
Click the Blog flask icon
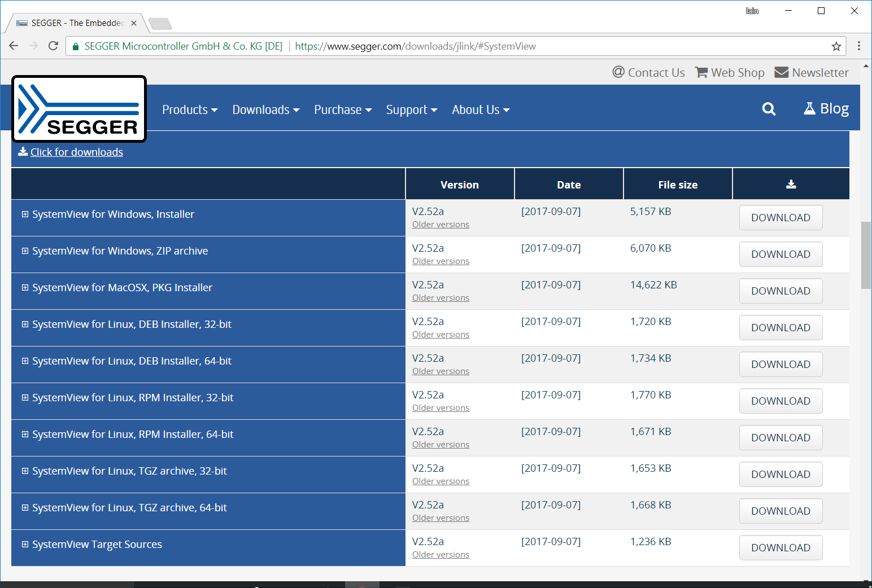pos(809,108)
